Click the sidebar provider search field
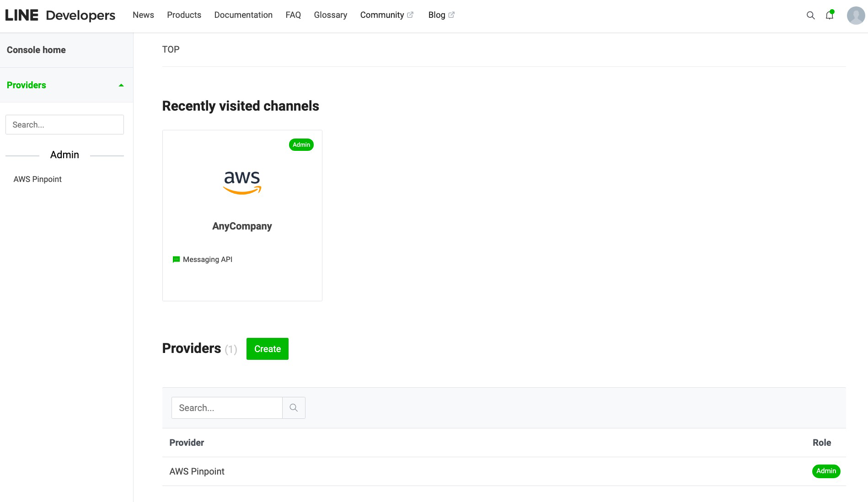 point(64,124)
